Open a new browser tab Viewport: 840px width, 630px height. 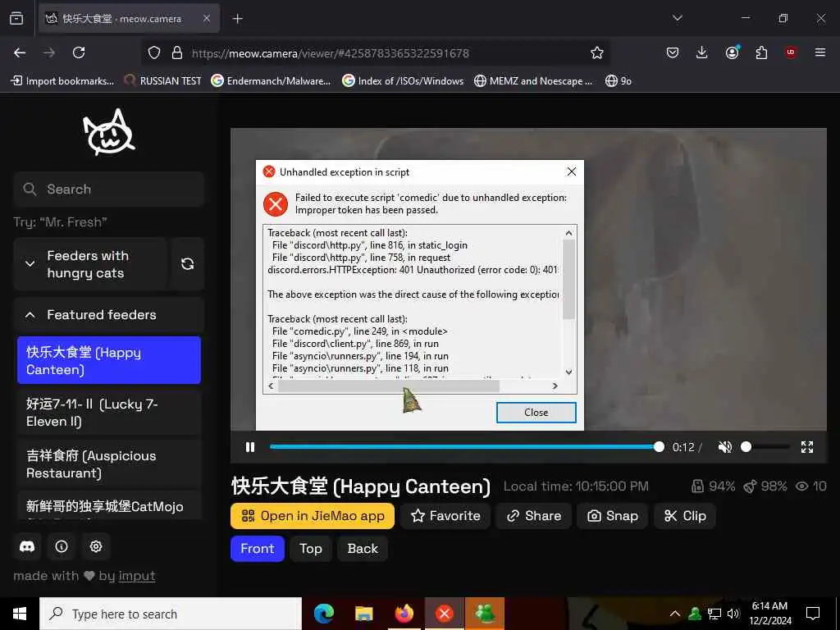point(238,19)
